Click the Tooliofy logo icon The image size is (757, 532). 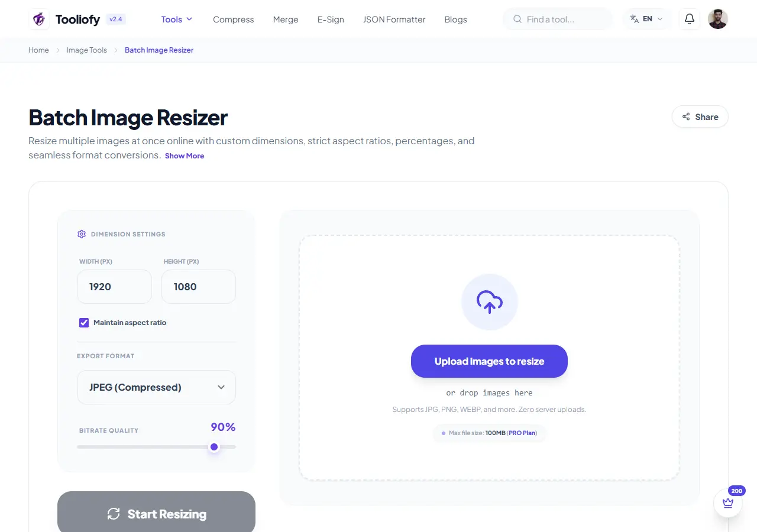[39, 19]
